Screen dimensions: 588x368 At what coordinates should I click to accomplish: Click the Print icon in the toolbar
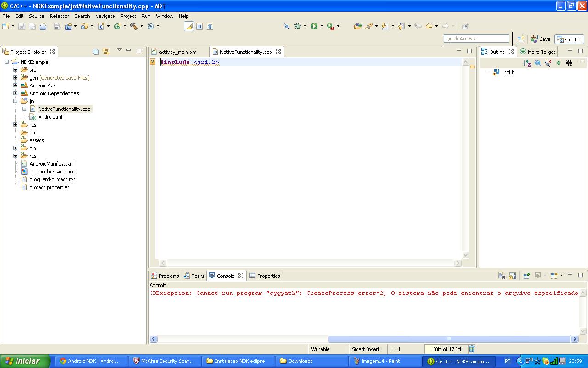43,27
